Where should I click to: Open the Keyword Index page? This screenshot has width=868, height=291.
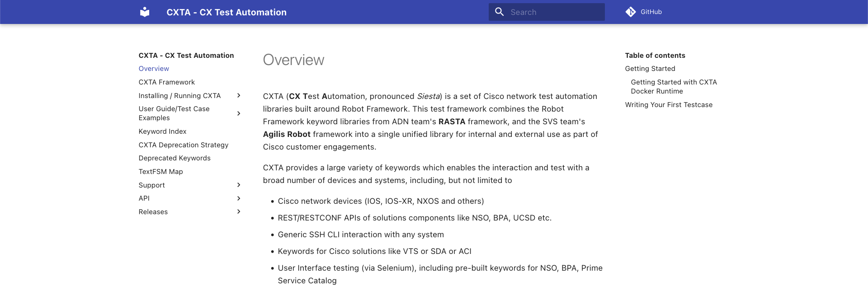coord(163,131)
